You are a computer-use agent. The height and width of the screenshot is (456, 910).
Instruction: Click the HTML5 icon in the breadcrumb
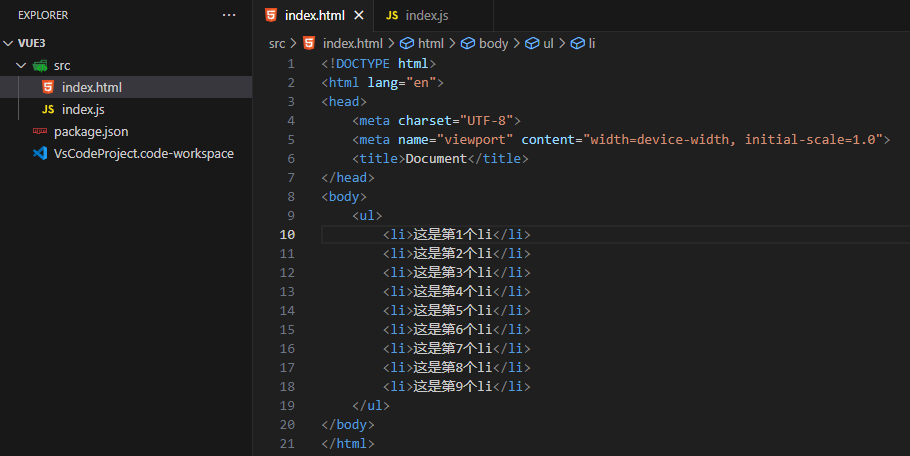309,43
